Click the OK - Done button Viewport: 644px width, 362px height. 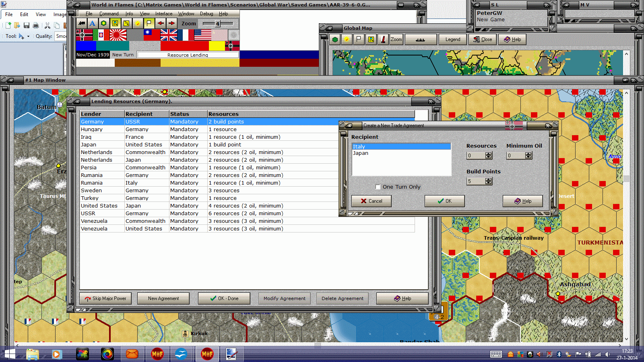point(224,298)
